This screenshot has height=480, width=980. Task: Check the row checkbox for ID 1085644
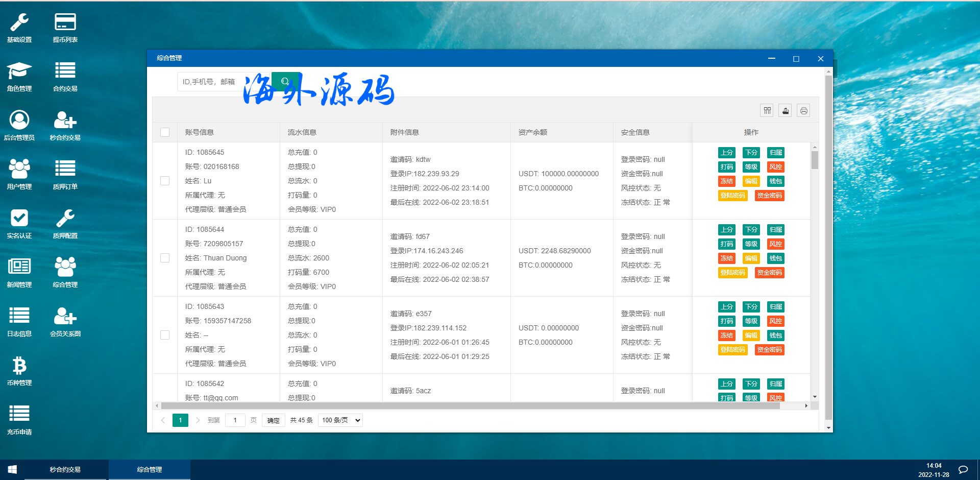click(165, 258)
